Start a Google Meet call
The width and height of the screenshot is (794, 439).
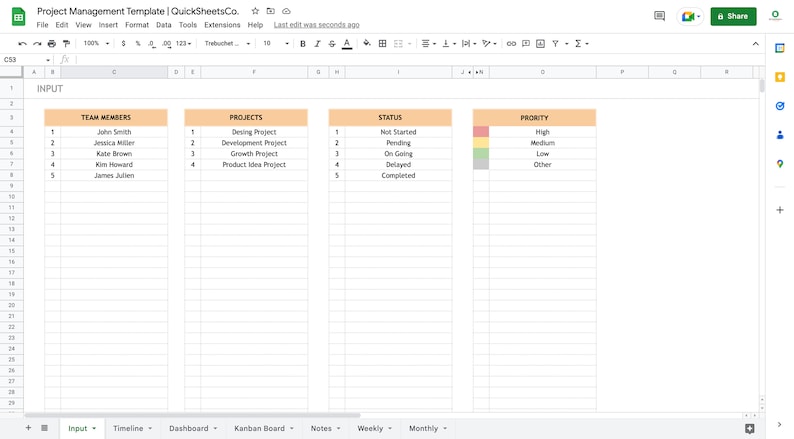click(x=690, y=16)
